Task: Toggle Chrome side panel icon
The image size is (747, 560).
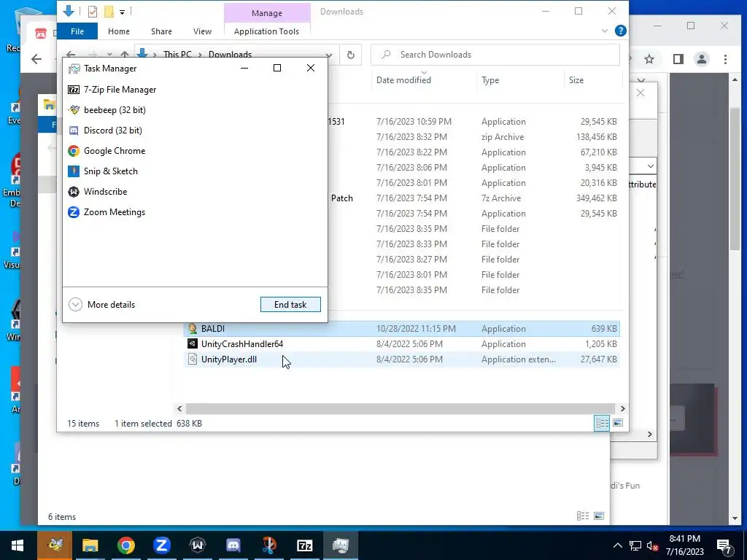Action: 678,59
